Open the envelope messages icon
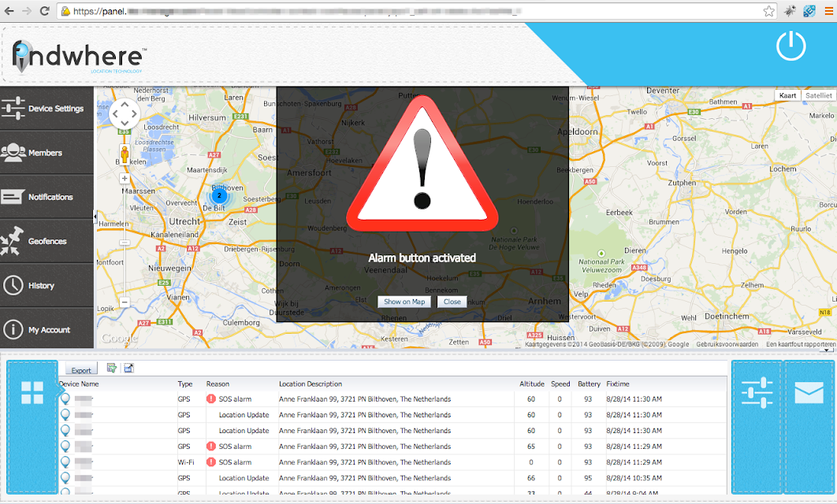837x504 pixels. pyautogui.click(x=809, y=393)
